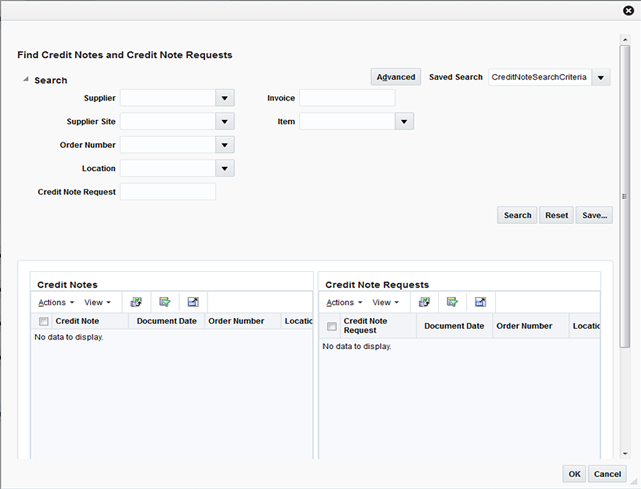Open View menu in Credit Notes panel

click(x=97, y=303)
